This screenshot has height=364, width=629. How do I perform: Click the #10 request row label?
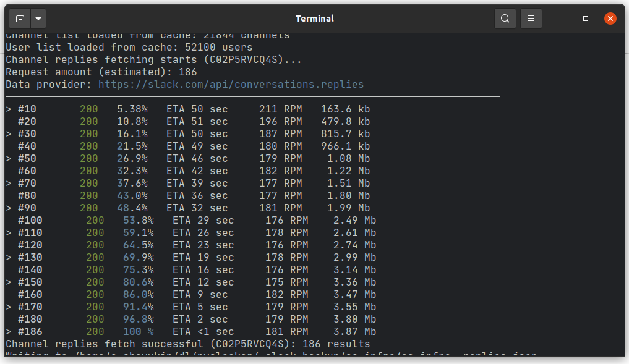tap(27, 109)
